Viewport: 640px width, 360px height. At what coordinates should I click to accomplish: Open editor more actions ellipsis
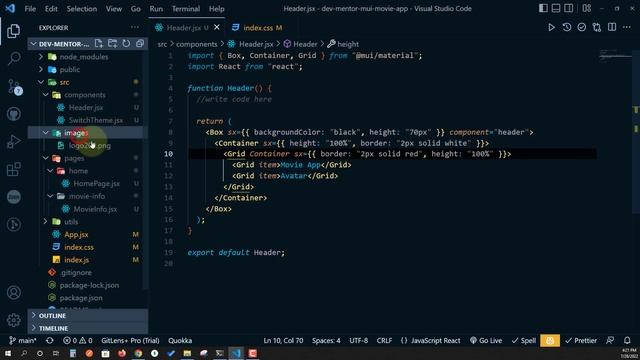coord(627,27)
